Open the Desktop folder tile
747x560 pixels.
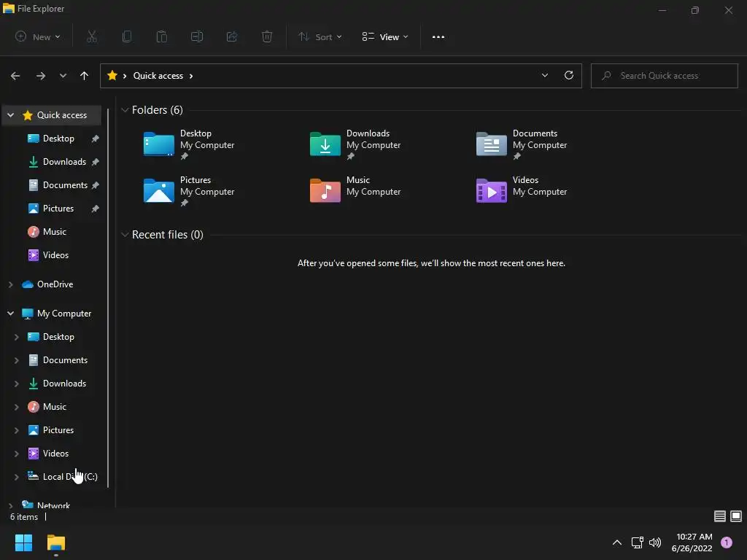(x=189, y=145)
